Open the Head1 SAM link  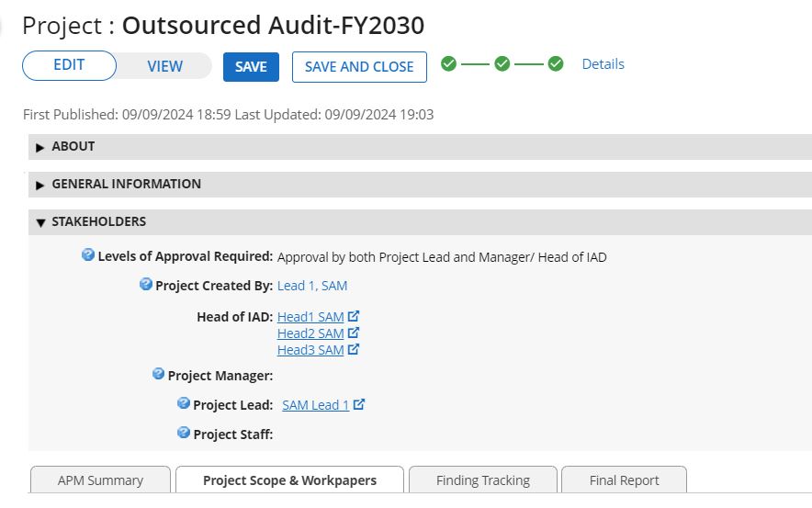[310, 316]
